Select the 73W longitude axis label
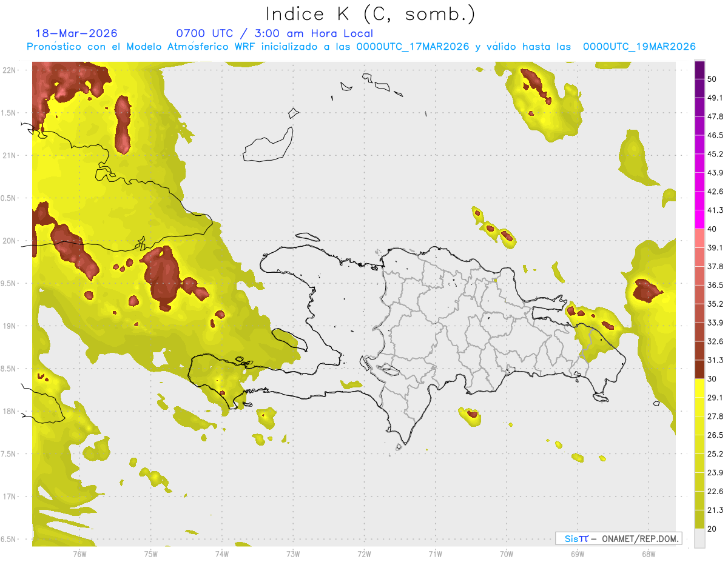Image resolution: width=728 pixels, height=562 pixels. tap(293, 554)
